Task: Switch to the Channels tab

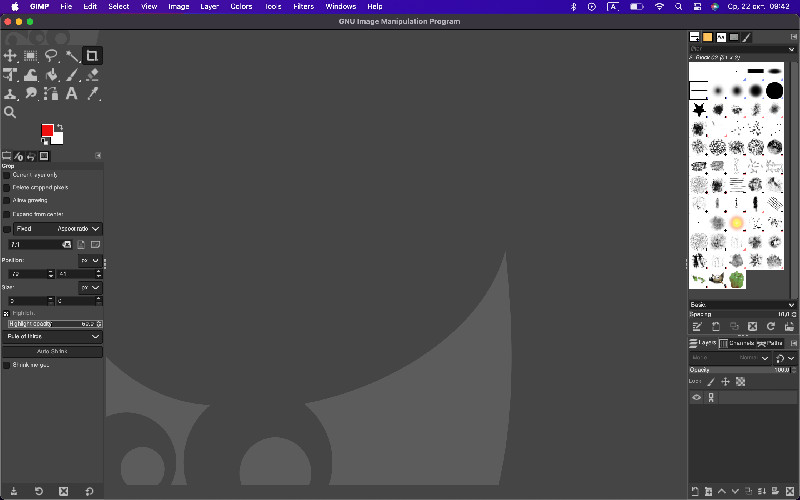Action: coord(737,343)
